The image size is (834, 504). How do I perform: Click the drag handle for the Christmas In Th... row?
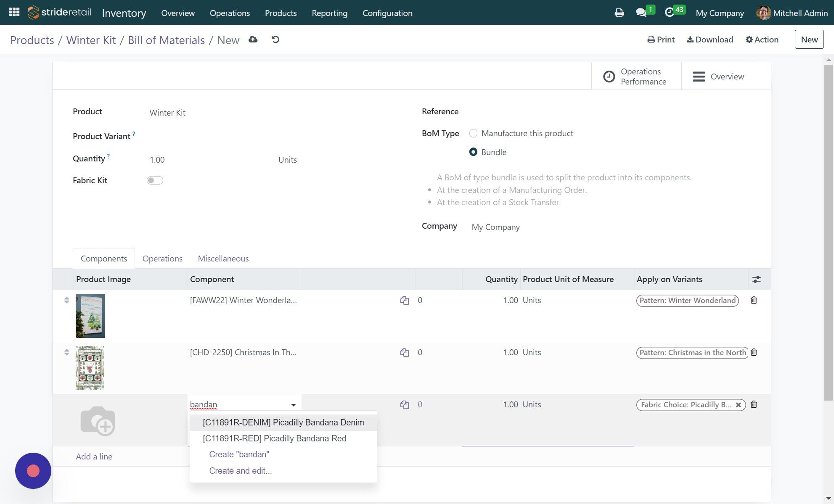coord(66,352)
